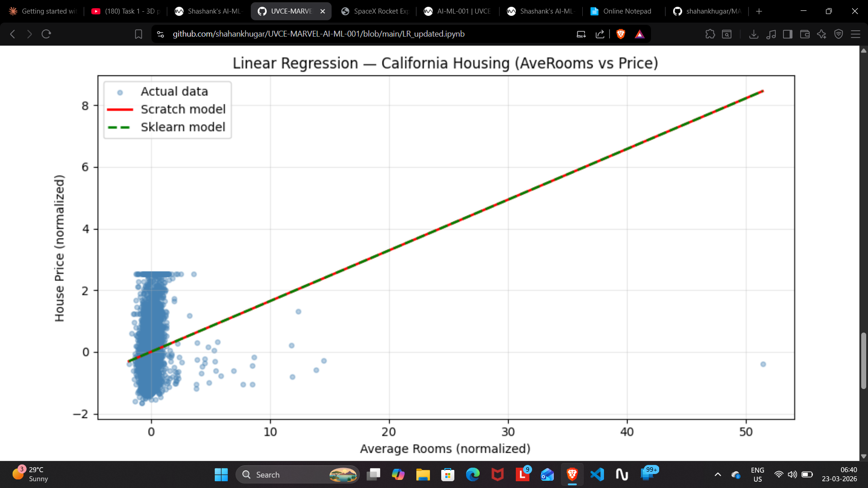Viewport: 868px width, 488px height.
Task: Open a new tab with plus button
Action: [x=759, y=11]
